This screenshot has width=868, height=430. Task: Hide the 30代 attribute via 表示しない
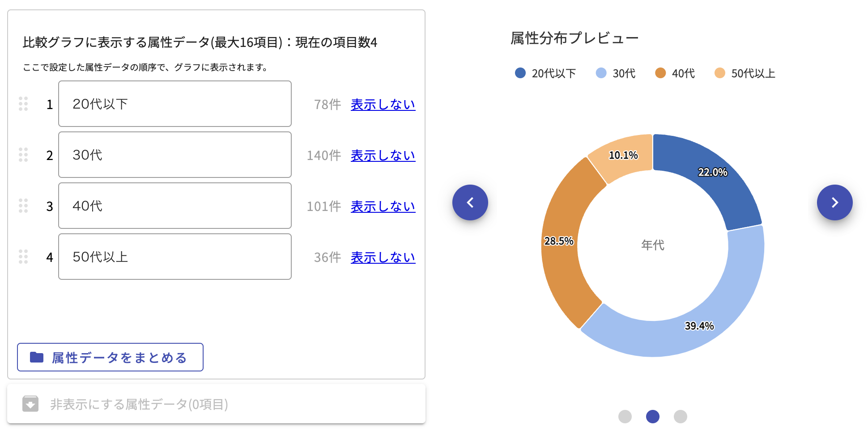(x=383, y=156)
